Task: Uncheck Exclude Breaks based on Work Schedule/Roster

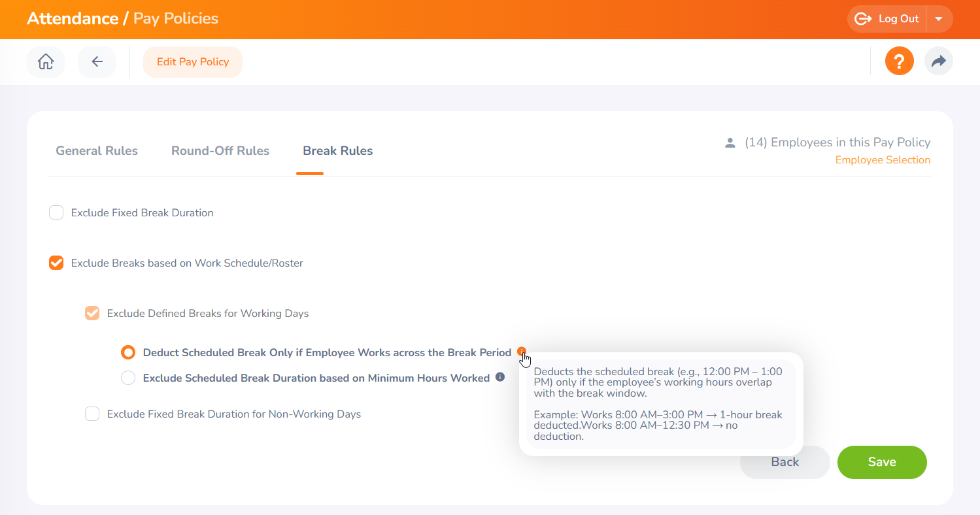Action: click(56, 263)
